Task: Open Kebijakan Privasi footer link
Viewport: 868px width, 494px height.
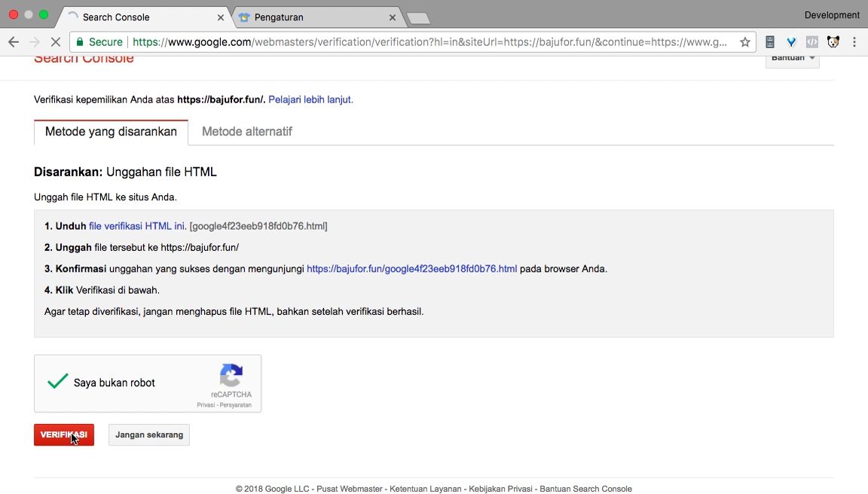Action: point(500,489)
